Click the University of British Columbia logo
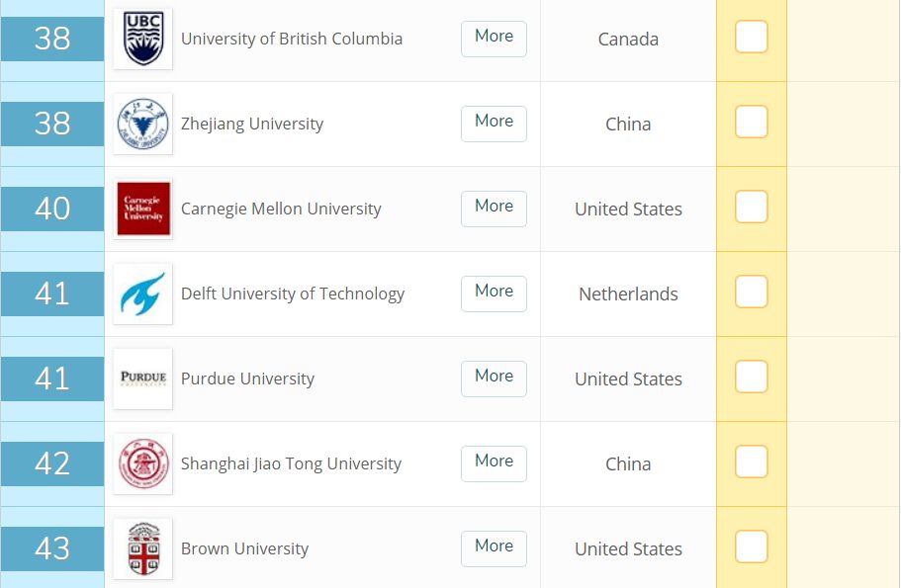901x588 pixels. [142, 39]
